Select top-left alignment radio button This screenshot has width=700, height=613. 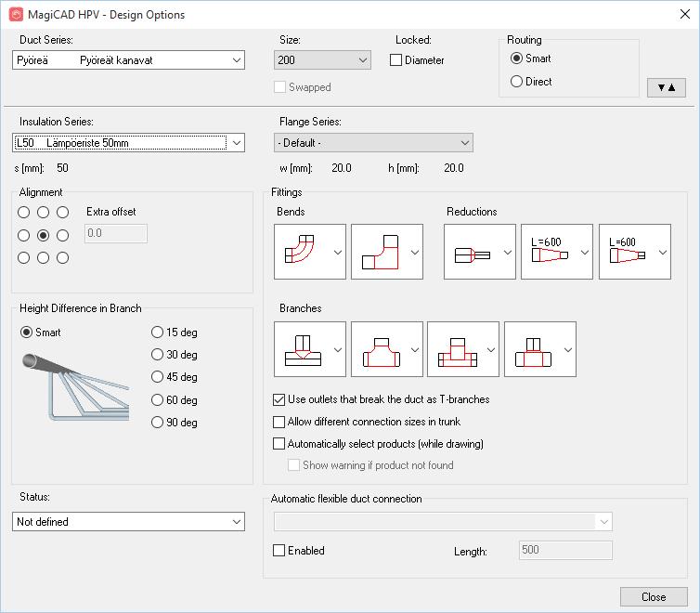coord(23,212)
